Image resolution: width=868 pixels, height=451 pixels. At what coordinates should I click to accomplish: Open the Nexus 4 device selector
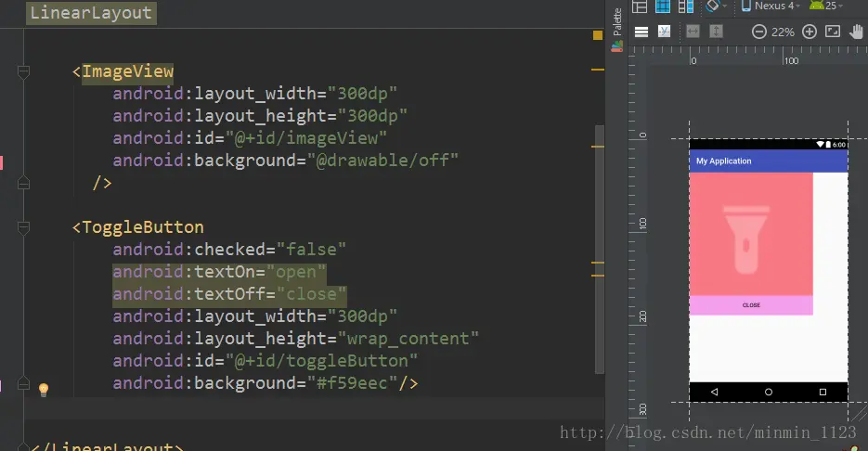coord(771,6)
